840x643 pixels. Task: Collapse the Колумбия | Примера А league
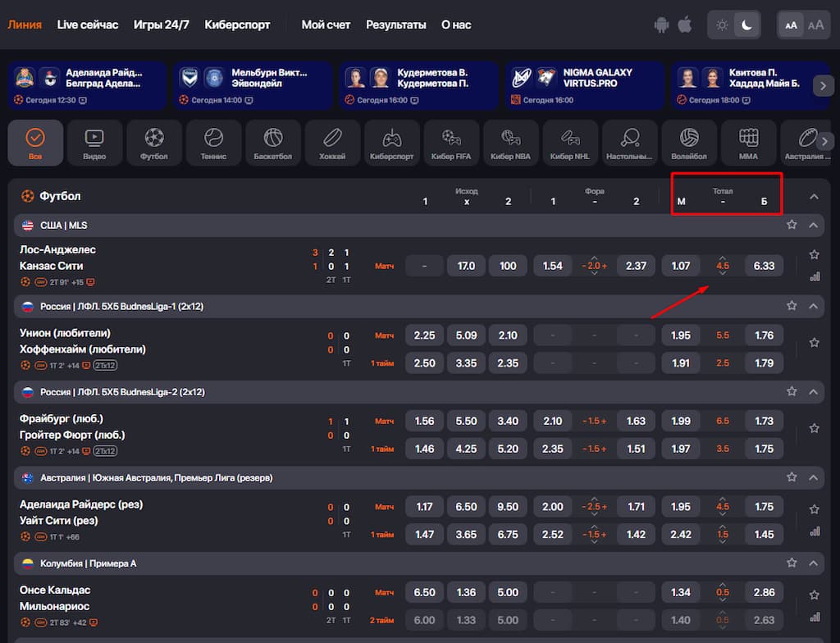(813, 563)
